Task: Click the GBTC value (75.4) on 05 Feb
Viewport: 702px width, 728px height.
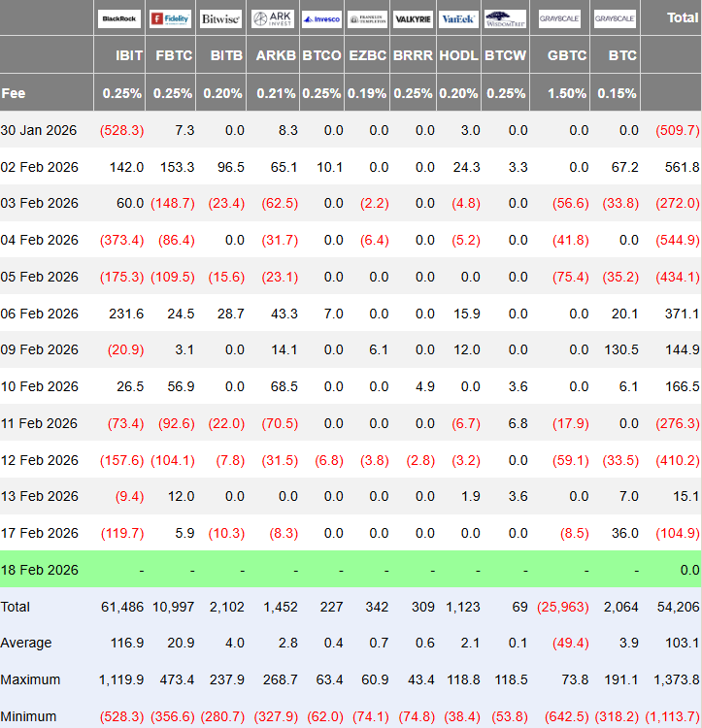Action: click(x=571, y=277)
